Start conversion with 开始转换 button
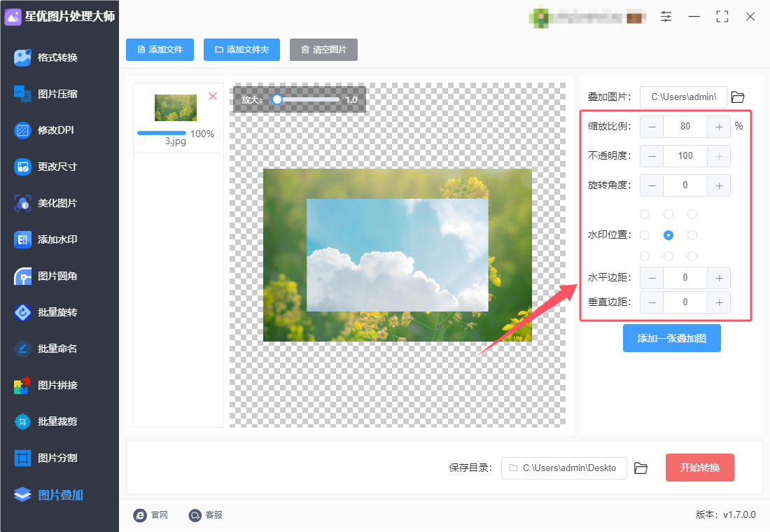Image resolution: width=770 pixels, height=532 pixels. (700, 468)
